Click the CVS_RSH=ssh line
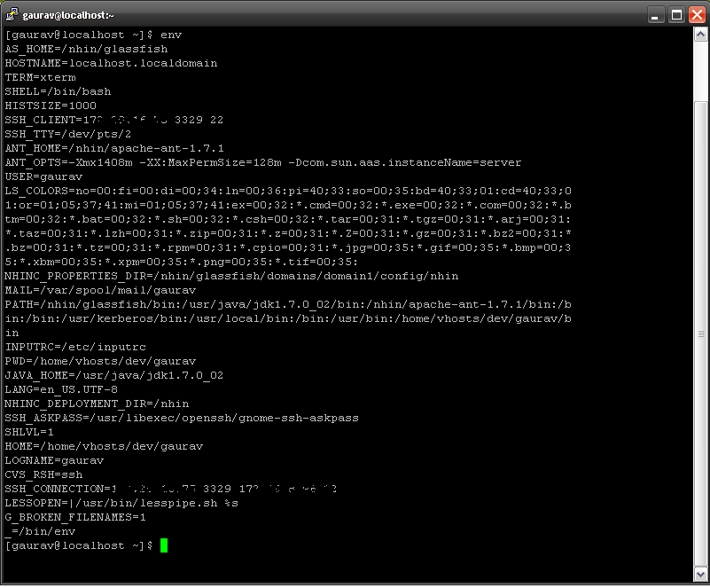Screen dimensions: 710x588 tap(46, 474)
